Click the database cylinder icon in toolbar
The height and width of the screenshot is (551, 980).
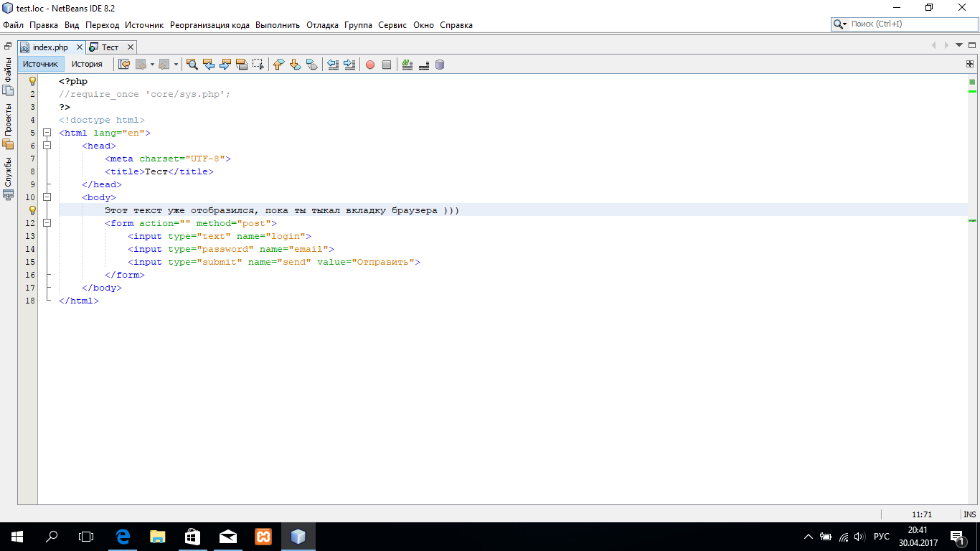click(x=440, y=65)
